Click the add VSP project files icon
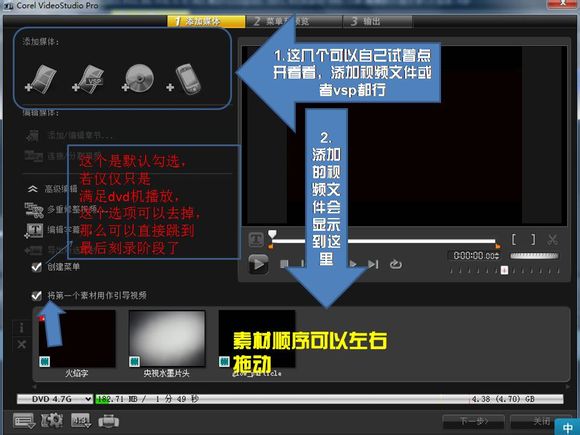Image resolution: width=580 pixels, height=435 pixels. (88, 79)
